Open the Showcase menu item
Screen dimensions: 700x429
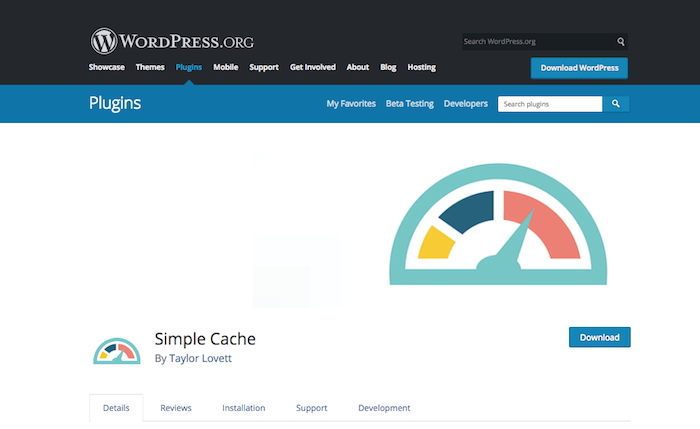[x=106, y=67]
